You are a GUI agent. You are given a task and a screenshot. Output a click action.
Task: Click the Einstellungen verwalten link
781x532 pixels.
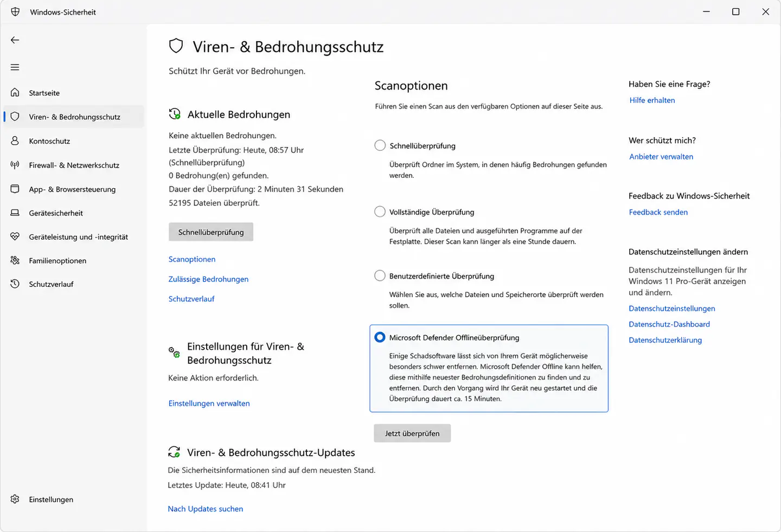(209, 403)
